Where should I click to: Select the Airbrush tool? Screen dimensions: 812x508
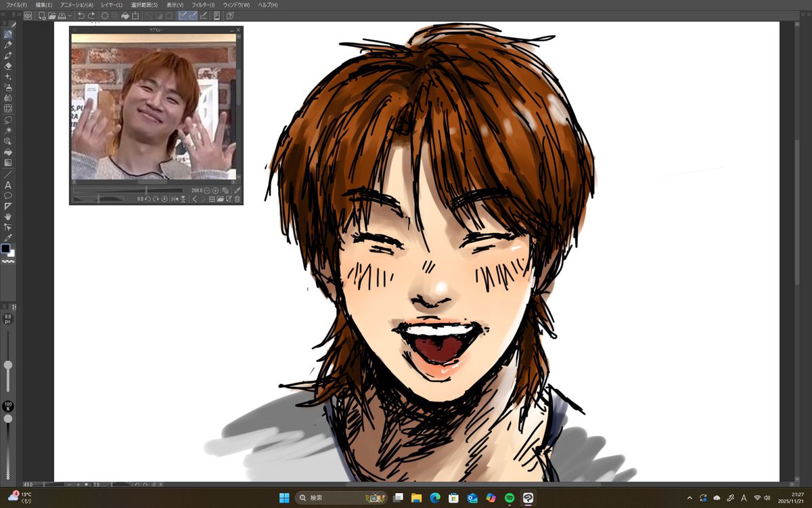pos(8,87)
